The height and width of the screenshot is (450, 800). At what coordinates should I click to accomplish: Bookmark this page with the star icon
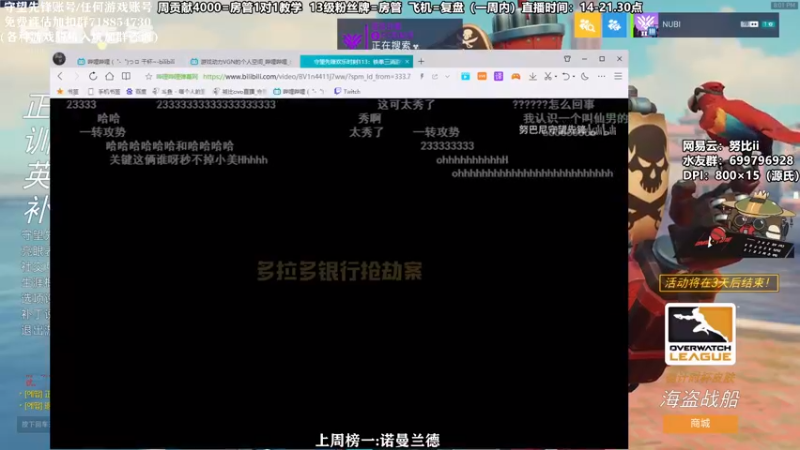coord(148,77)
